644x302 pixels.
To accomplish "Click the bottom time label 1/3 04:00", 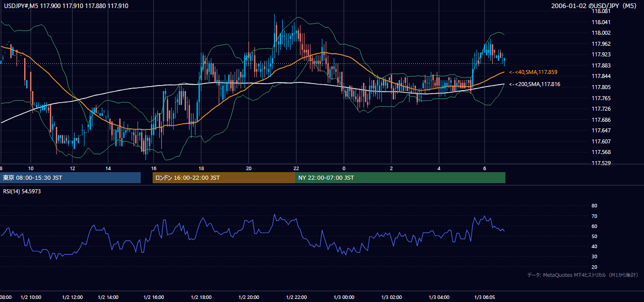I will pos(438,297).
